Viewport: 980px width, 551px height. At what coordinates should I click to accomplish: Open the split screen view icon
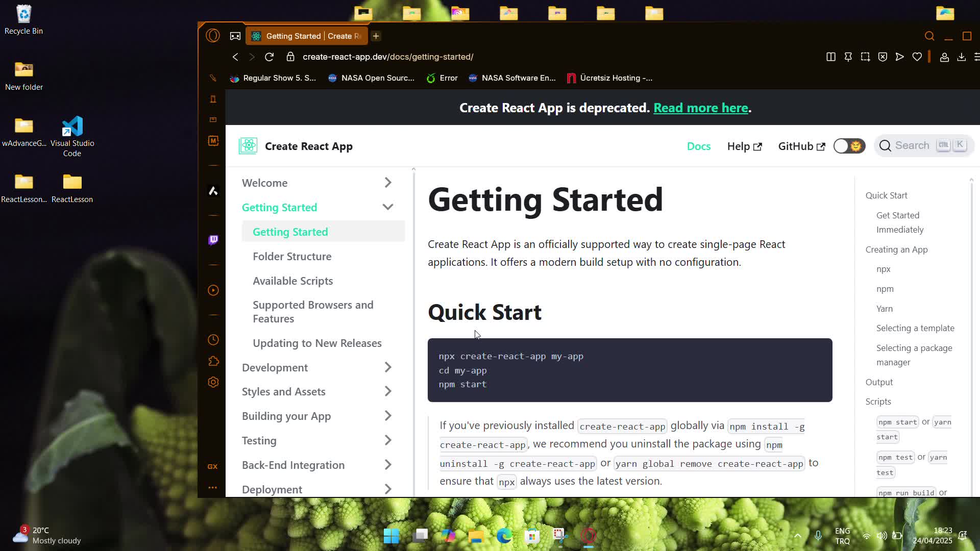(x=831, y=57)
